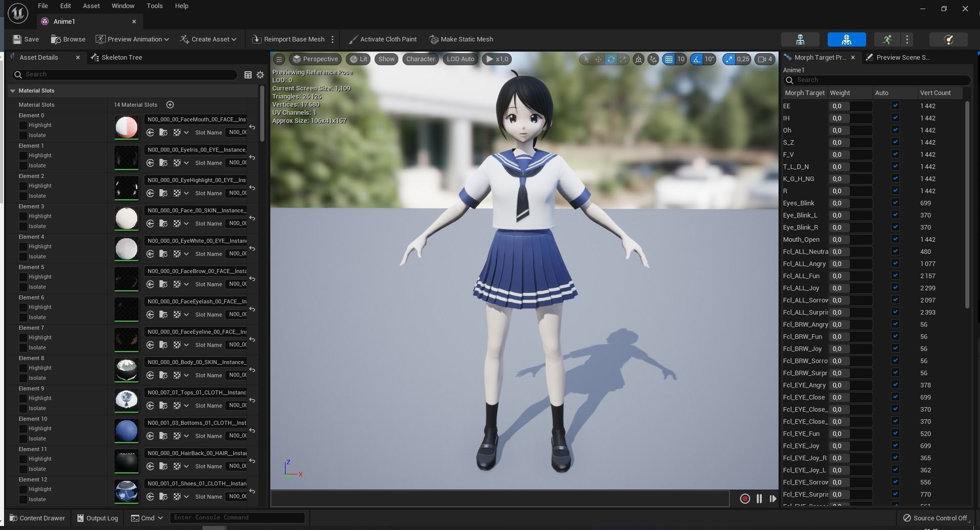Click the Browse button
This screenshot has width=980, height=530.
tap(68, 39)
